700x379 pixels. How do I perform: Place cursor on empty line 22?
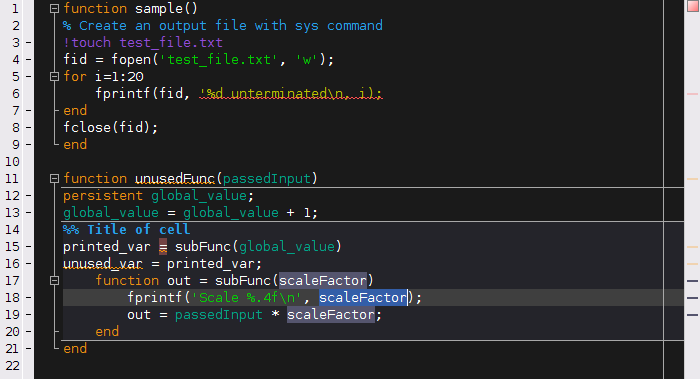(x=357, y=366)
